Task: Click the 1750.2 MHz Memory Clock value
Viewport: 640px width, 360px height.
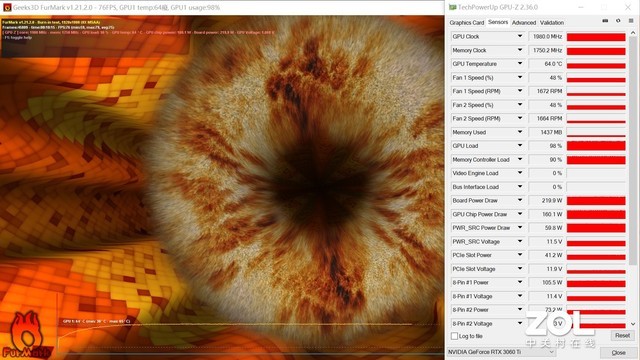Action: pos(547,50)
